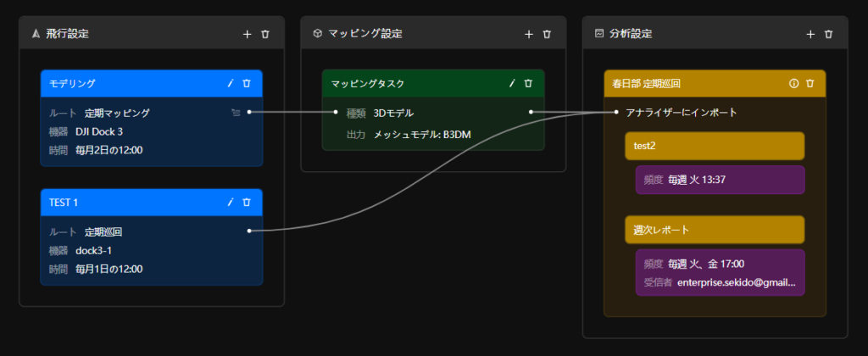The image size is (868, 356).
Task: Click trash icon in 分析設定 header
Action: pyautogui.click(x=828, y=34)
